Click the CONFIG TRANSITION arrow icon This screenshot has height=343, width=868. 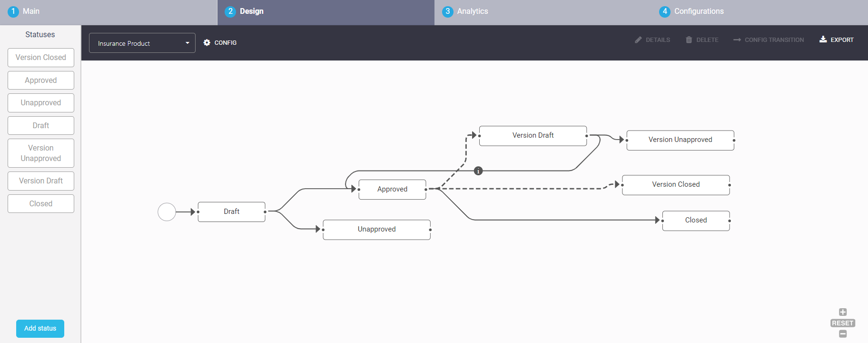point(737,40)
